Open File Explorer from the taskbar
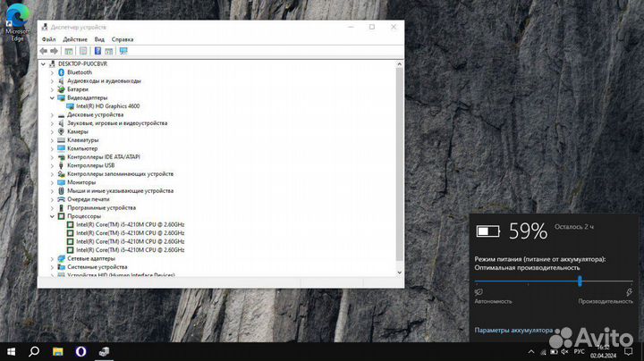The image size is (644, 361). tap(57, 351)
